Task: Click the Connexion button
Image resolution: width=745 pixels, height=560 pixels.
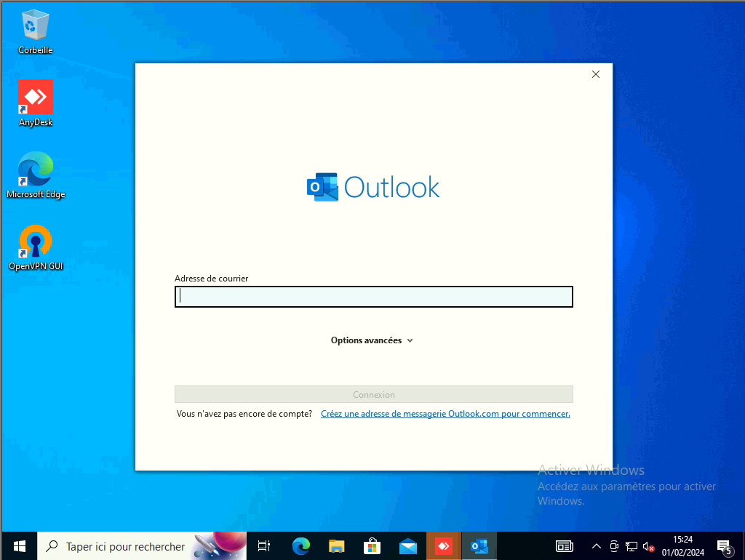Action: tap(374, 394)
